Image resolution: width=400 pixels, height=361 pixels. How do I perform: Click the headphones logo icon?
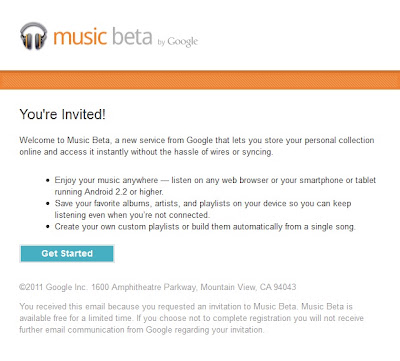[34, 36]
